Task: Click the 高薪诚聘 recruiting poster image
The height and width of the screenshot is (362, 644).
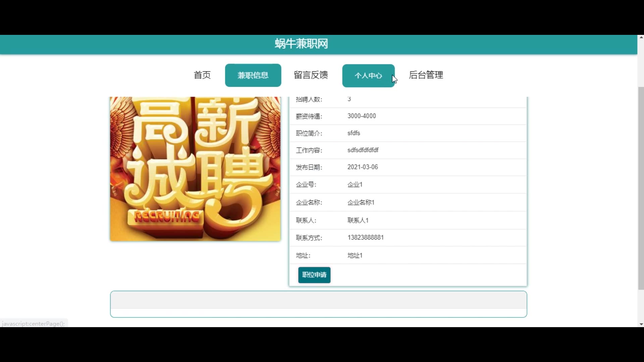Action: click(195, 169)
